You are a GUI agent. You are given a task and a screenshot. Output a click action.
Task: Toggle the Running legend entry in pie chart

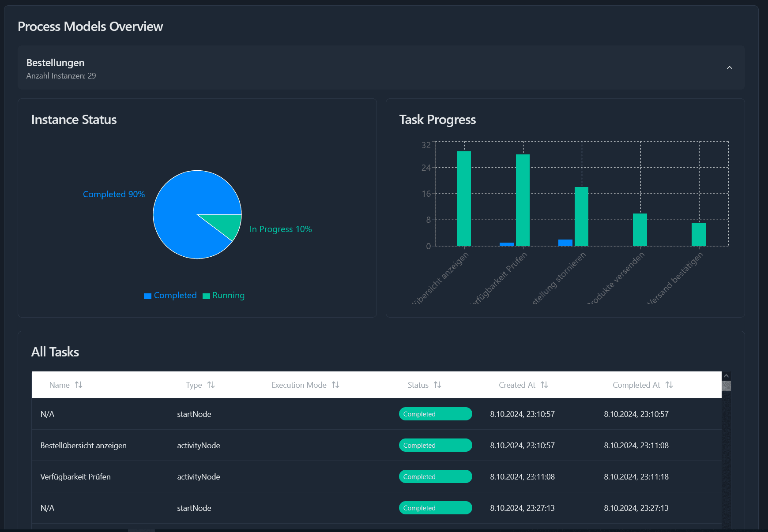tap(224, 295)
